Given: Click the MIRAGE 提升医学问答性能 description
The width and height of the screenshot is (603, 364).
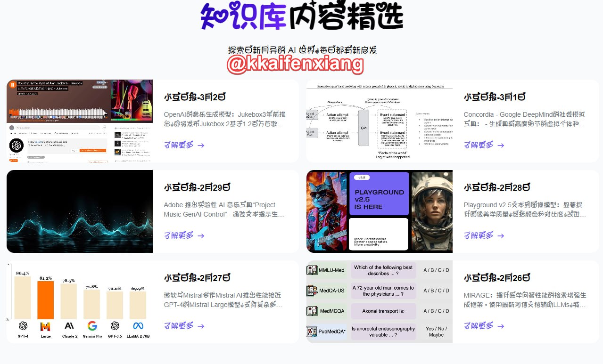Looking at the screenshot, I should coord(525,300).
